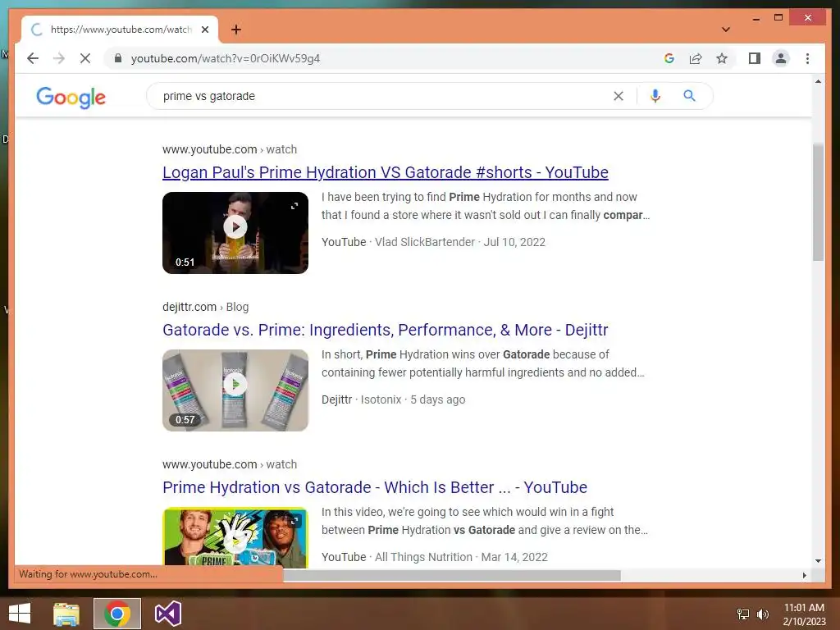Open File Explorer from taskbar
The height and width of the screenshot is (630, 840).
pyautogui.click(x=66, y=614)
